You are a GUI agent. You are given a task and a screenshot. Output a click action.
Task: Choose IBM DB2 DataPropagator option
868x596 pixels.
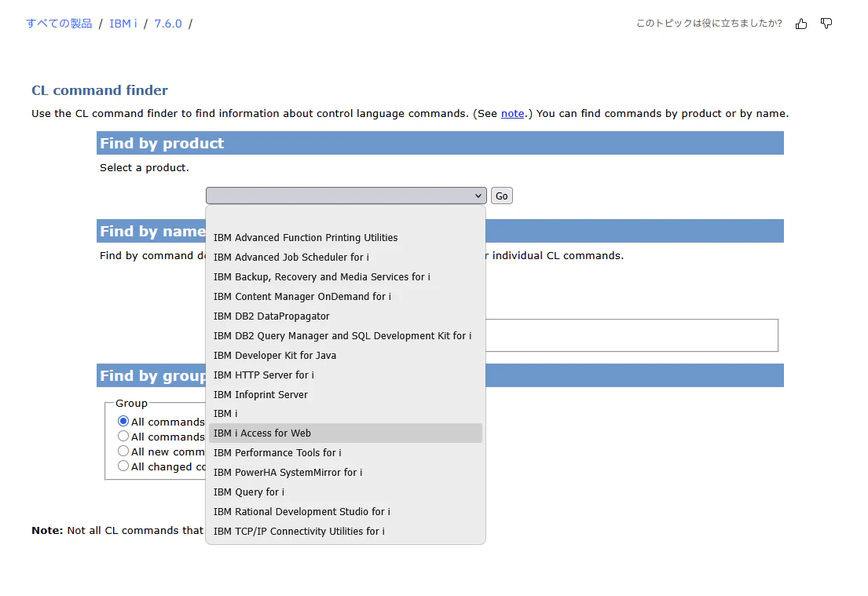tap(346, 316)
